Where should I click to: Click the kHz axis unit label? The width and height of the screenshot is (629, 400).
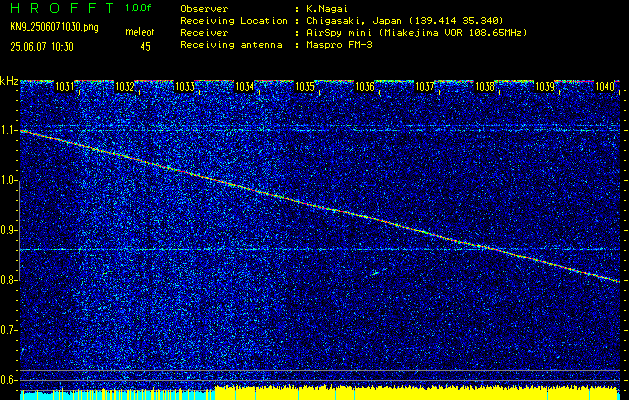coord(9,81)
